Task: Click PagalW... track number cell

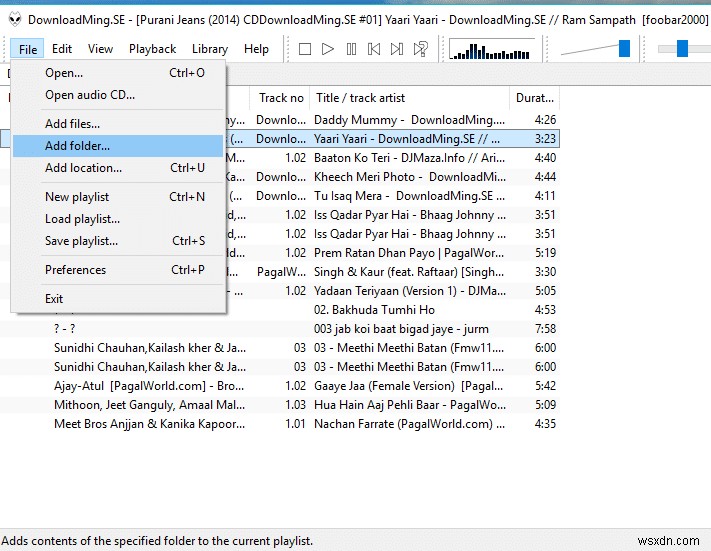Action: (x=281, y=272)
